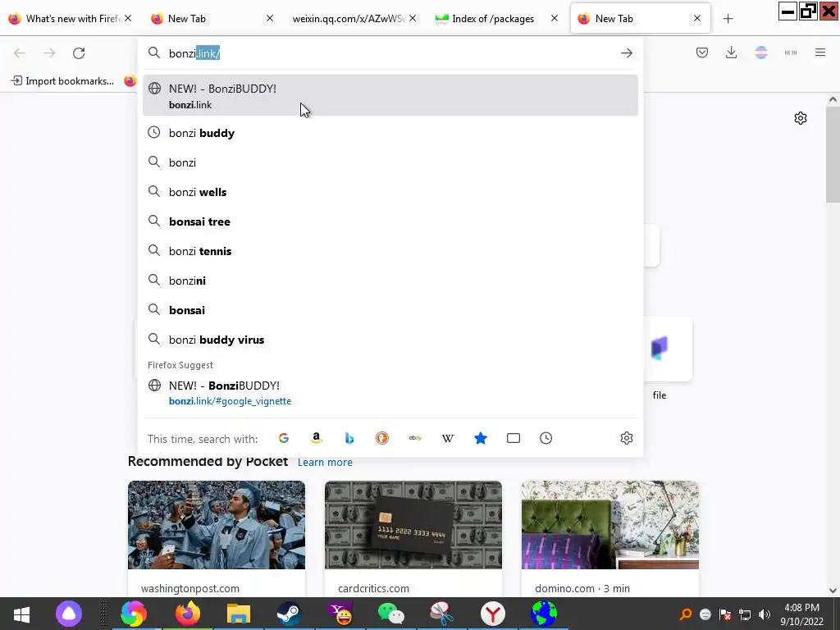Close the weixin.qq.com tab
840x630 pixels.
[x=413, y=18]
